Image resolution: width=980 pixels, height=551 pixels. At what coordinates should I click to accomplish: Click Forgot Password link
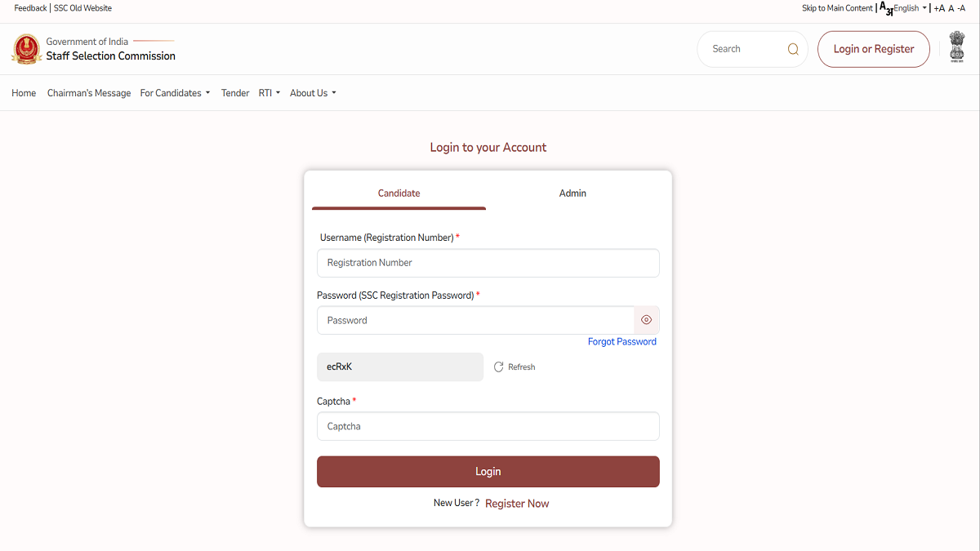(x=621, y=341)
